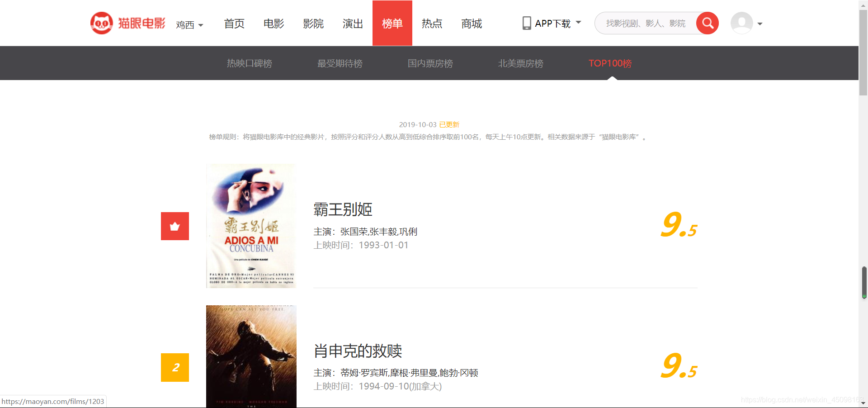
Task: Open the 电影 menu item
Action: (274, 24)
